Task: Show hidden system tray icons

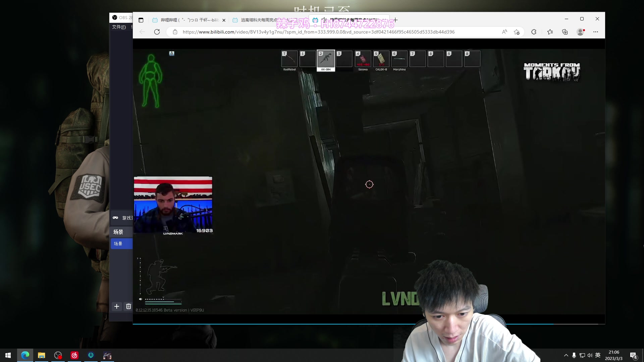Action: pos(566,355)
